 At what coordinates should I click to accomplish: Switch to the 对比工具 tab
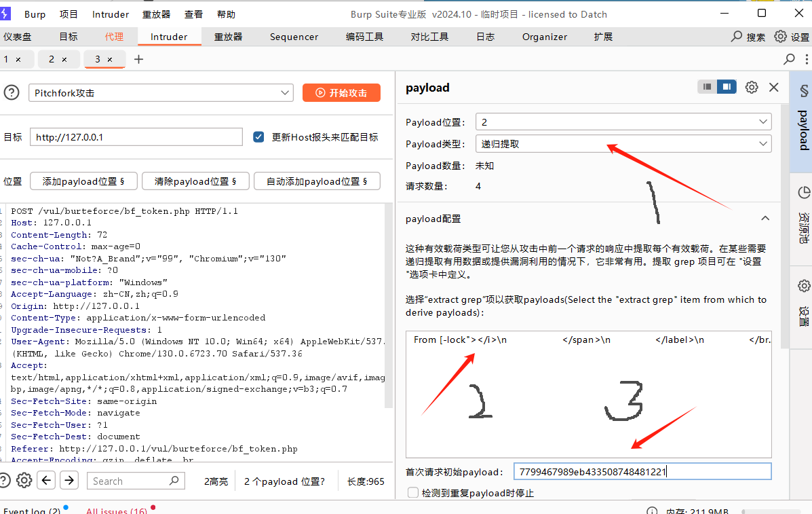[429, 37]
